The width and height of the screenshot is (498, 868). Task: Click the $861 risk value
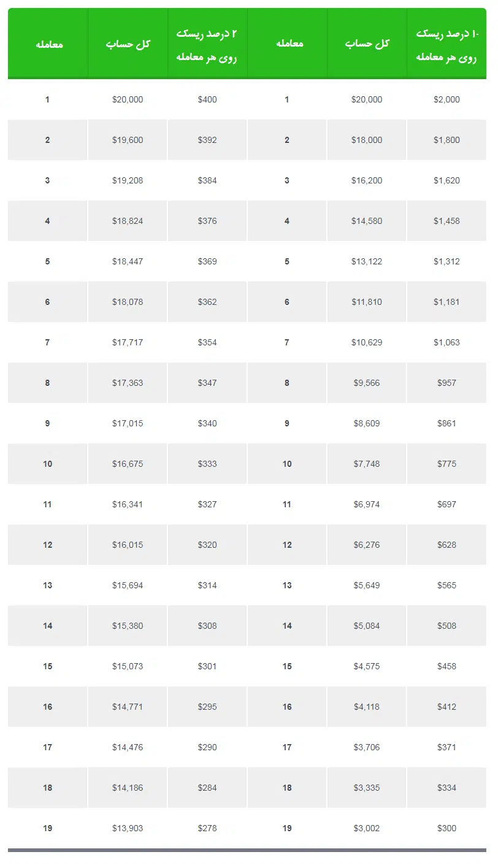[446, 423]
